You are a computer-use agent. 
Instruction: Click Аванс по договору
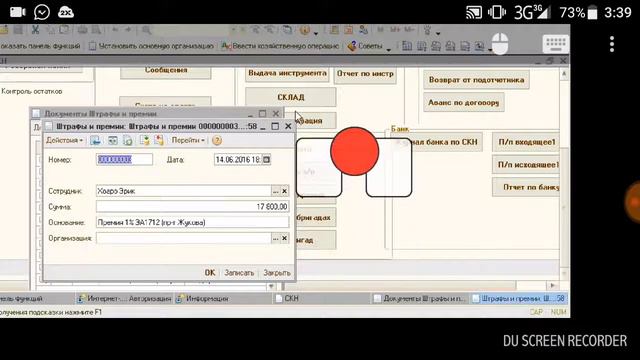pos(464,102)
